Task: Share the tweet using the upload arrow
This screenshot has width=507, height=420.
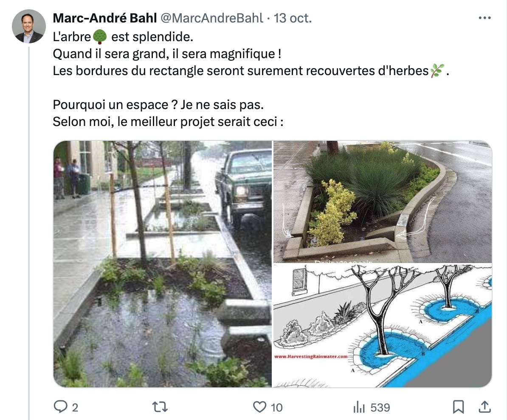Action: pyautogui.click(x=484, y=407)
